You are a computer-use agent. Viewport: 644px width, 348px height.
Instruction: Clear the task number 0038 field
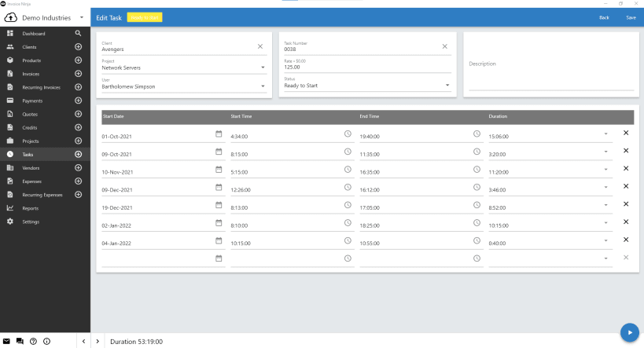tap(444, 46)
